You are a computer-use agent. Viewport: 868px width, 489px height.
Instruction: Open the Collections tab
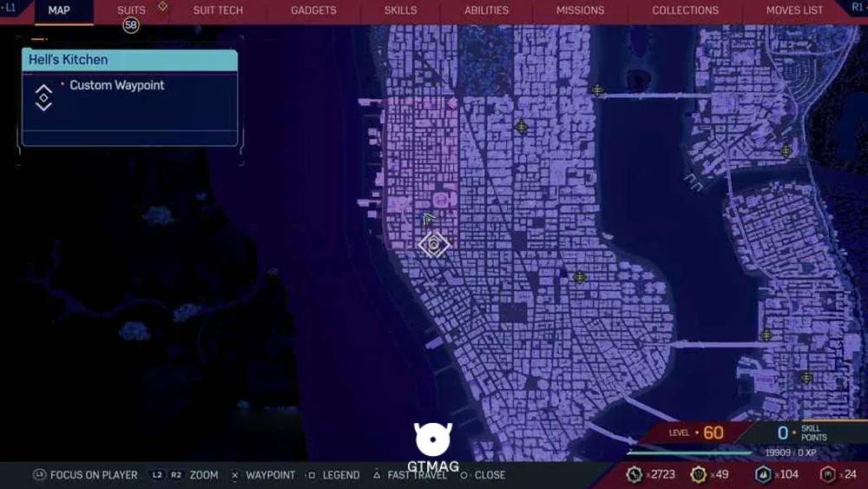point(685,10)
